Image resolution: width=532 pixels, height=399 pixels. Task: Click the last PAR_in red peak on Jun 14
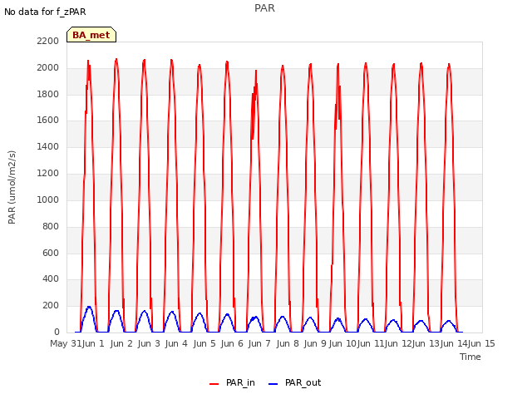pos(449,65)
